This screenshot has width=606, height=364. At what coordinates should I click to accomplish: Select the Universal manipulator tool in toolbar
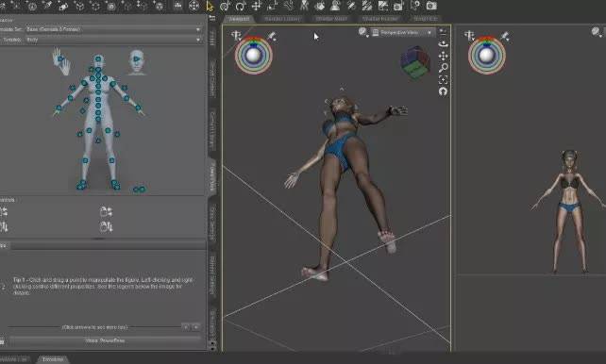pos(225,7)
